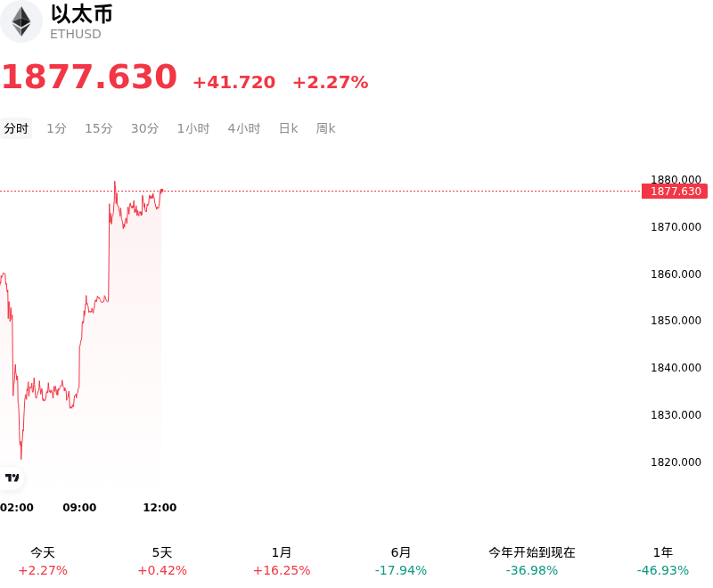The image size is (713, 588).
Task: Choose the 6月 -17.94% range
Action: pyautogui.click(x=400, y=561)
